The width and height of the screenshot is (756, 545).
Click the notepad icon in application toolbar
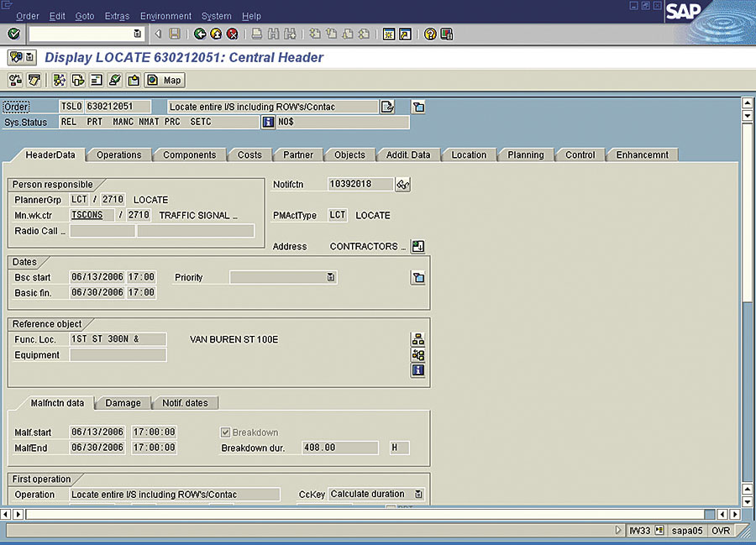[34, 80]
